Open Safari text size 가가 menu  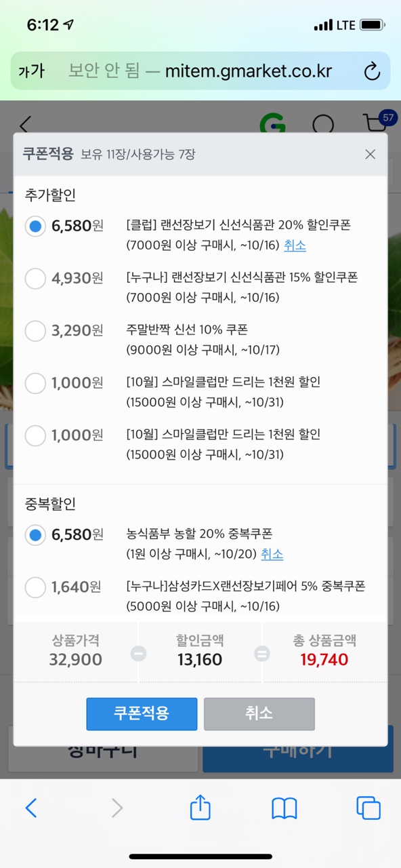tap(31, 71)
